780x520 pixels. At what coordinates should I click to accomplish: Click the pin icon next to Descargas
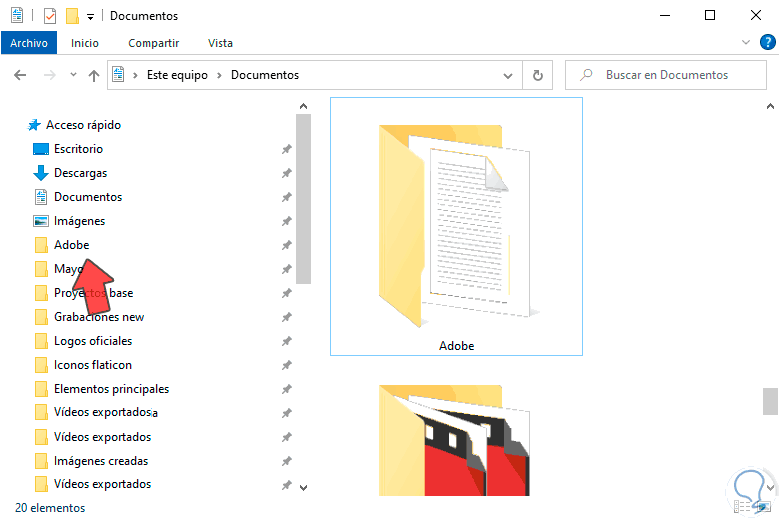coord(287,173)
